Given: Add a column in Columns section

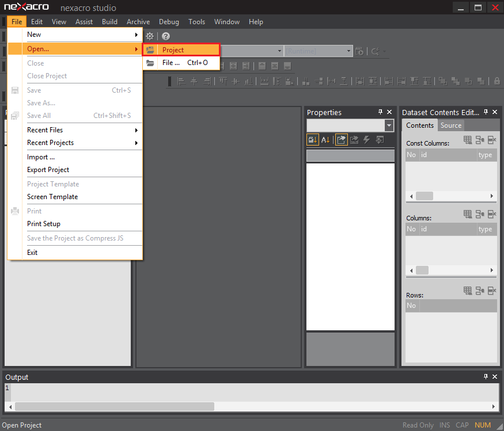Looking at the screenshot, I should (468, 214).
